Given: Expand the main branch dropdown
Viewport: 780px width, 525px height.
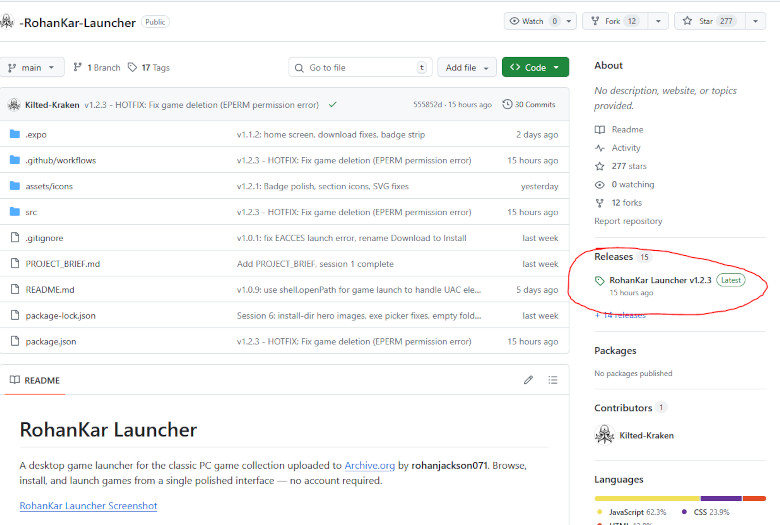Looking at the screenshot, I should coord(32,67).
